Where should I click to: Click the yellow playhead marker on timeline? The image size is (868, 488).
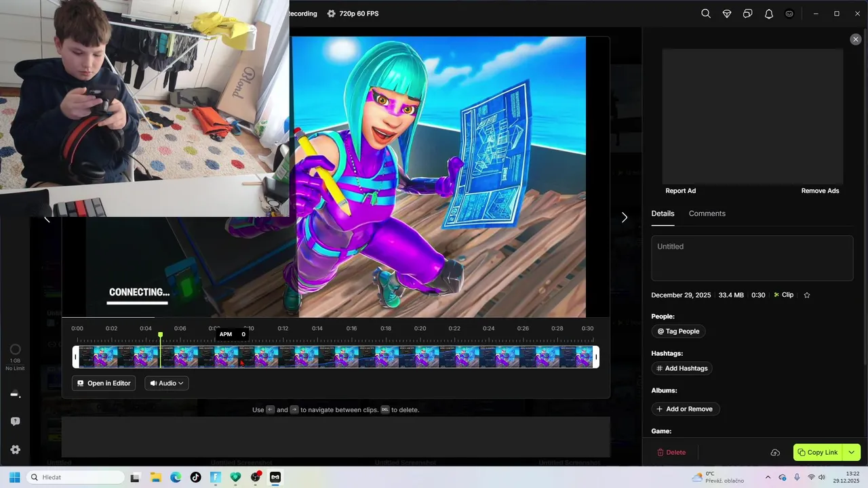coord(160,335)
